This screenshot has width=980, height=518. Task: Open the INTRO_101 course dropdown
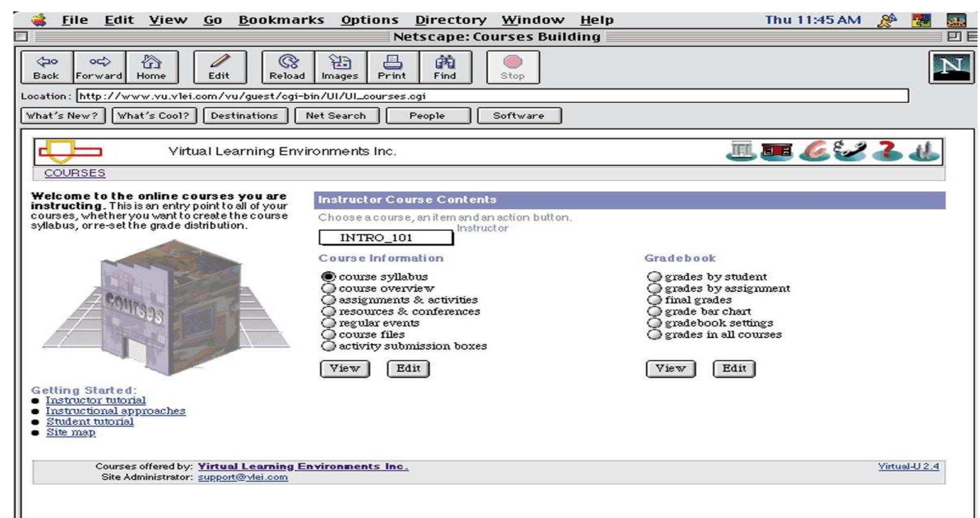(386, 238)
